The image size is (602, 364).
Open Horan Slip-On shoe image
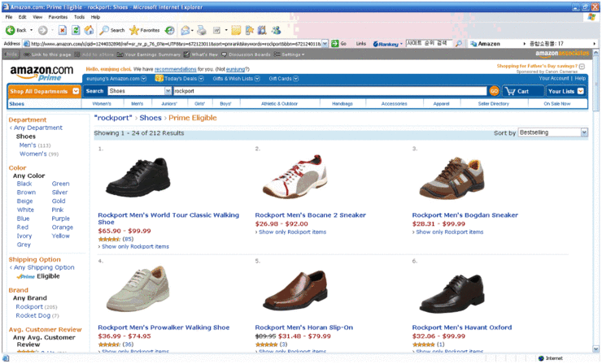tap(294, 290)
